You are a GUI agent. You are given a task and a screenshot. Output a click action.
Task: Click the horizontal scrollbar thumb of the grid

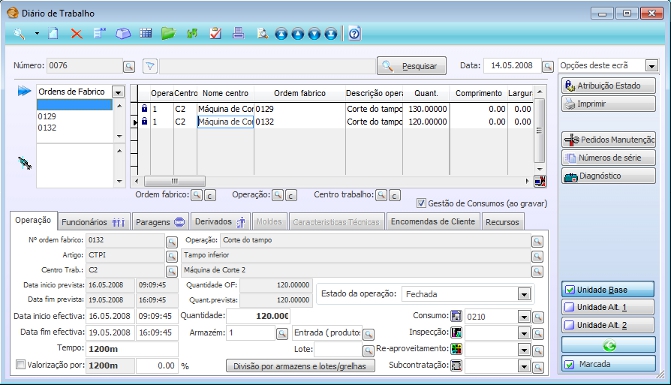click(x=175, y=181)
